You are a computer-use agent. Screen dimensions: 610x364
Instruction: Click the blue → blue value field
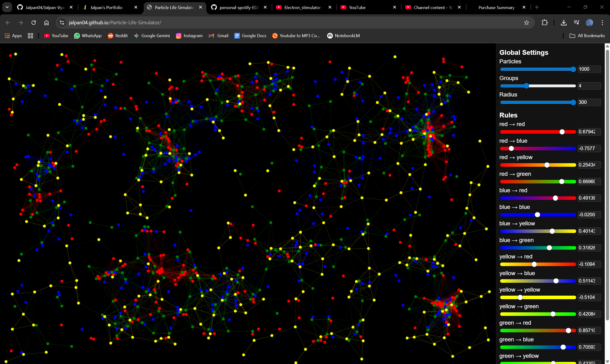pyautogui.click(x=589, y=215)
